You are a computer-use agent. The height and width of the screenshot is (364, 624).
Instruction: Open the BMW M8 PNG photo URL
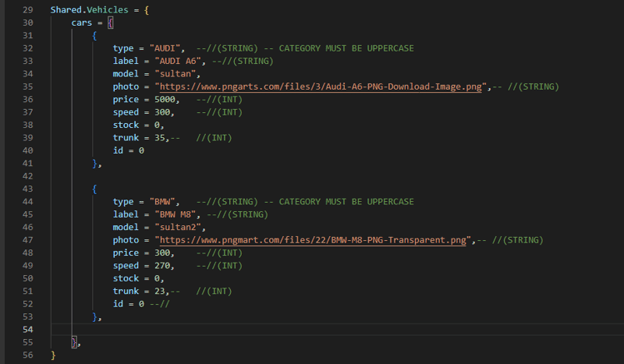pos(313,240)
